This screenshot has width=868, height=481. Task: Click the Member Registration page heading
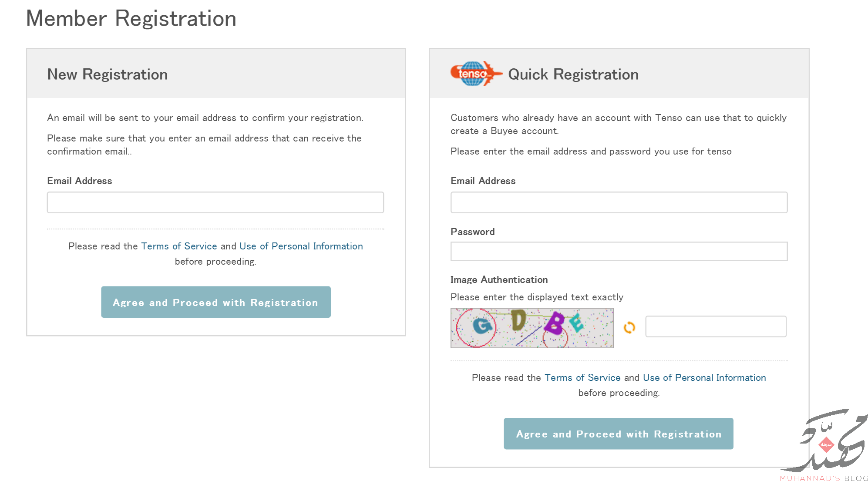coord(131,19)
